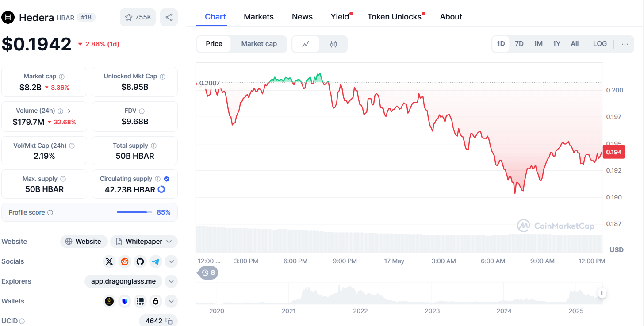Open the GitHub social icon
This screenshot has height=326, width=644.
point(140,261)
